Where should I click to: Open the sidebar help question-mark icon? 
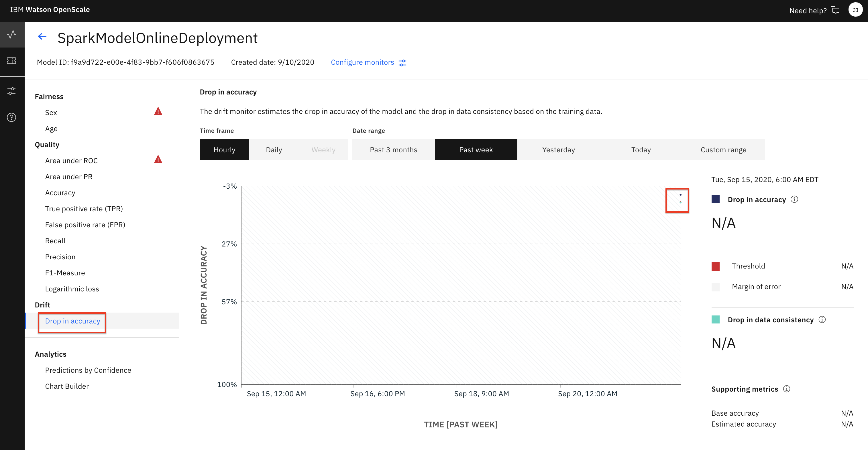(12, 117)
